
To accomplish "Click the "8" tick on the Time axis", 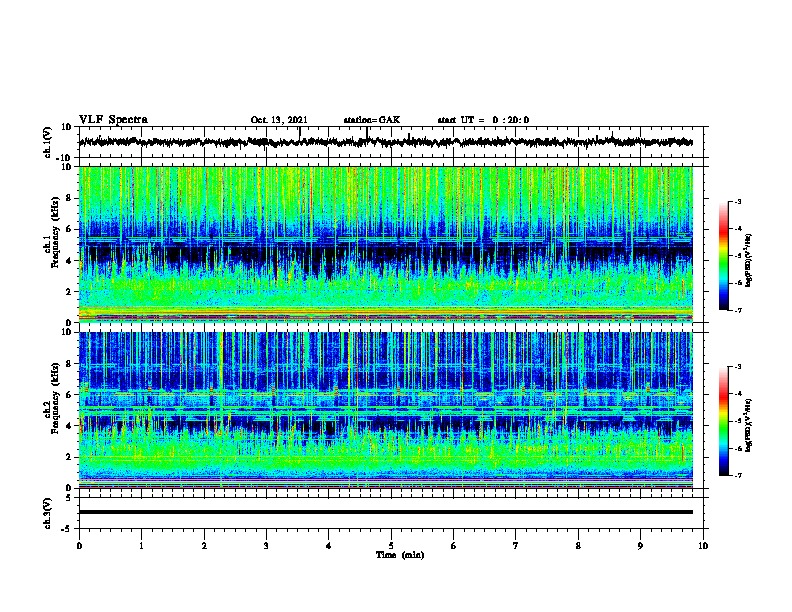I will pyautogui.click(x=578, y=546).
